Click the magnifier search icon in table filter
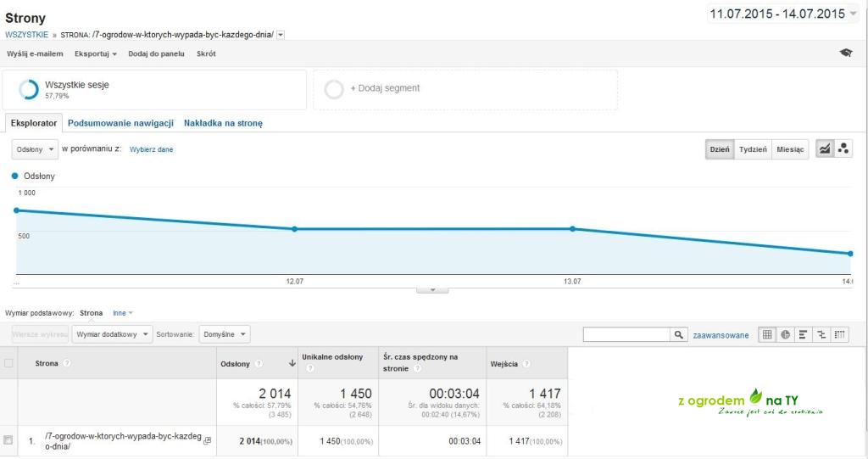 tap(679, 335)
